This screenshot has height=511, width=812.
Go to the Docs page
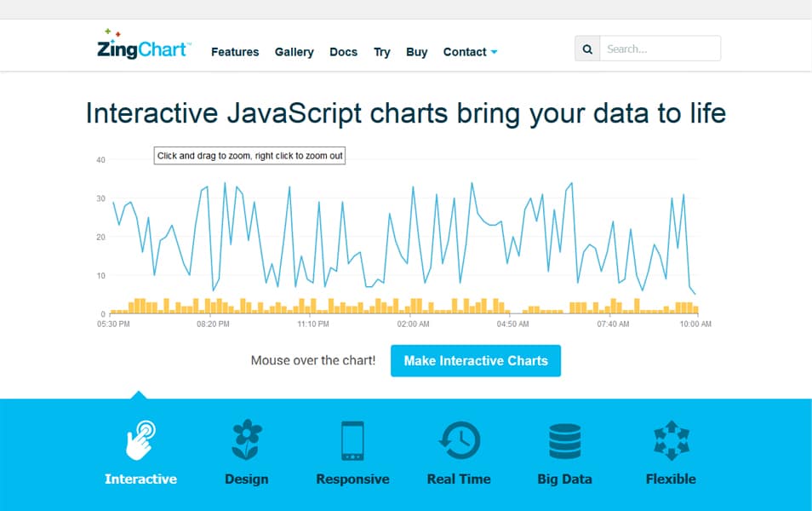pos(343,52)
